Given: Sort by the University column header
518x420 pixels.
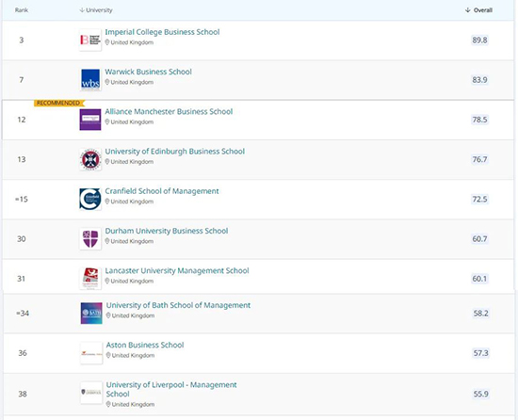Looking at the screenshot, I should (x=96, y=10).
